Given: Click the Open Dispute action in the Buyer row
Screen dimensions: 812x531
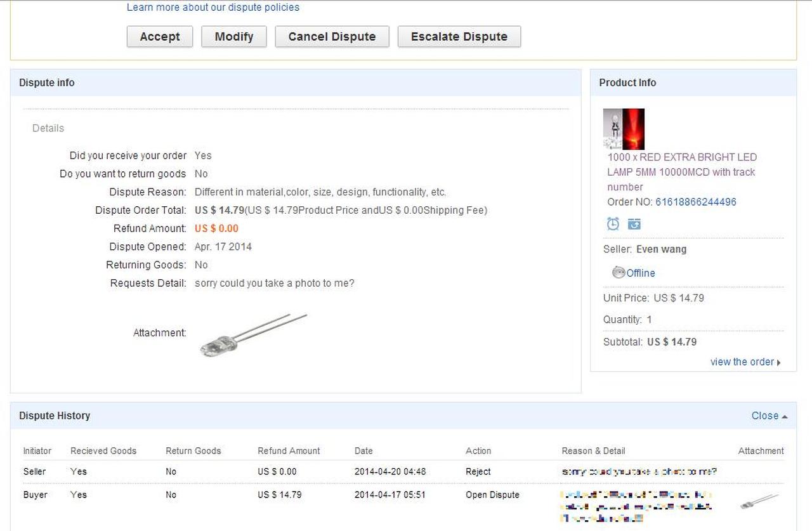Looking at the screenshot, I should (492, 495).
